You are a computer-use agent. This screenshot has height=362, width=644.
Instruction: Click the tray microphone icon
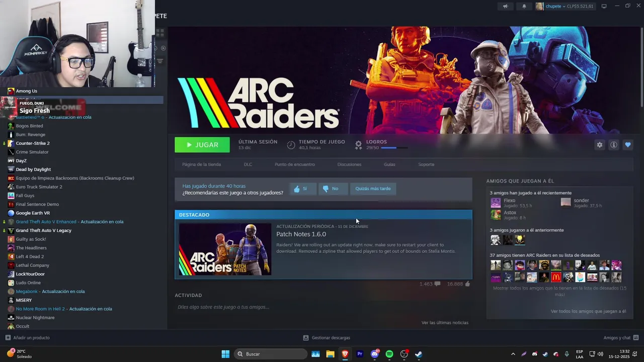click(x=567, y=354)
